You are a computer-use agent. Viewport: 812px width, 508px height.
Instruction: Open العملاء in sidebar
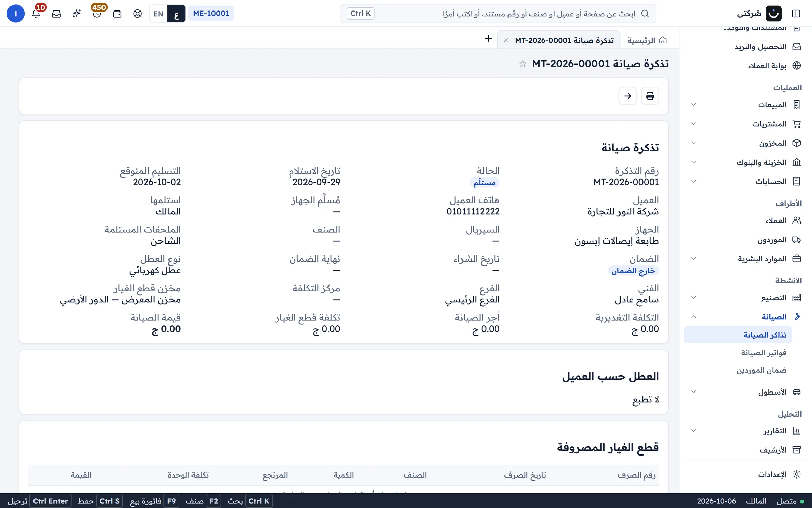tap(745, 220)
